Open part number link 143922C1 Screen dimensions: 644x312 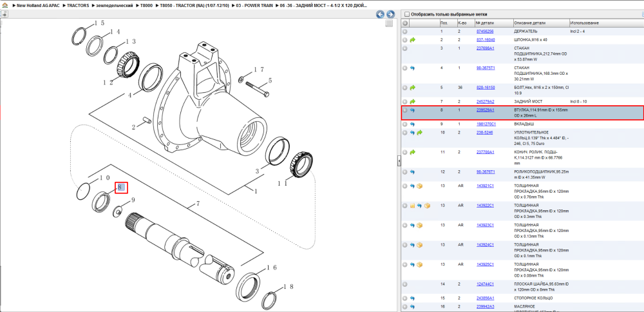coord(485,206)
